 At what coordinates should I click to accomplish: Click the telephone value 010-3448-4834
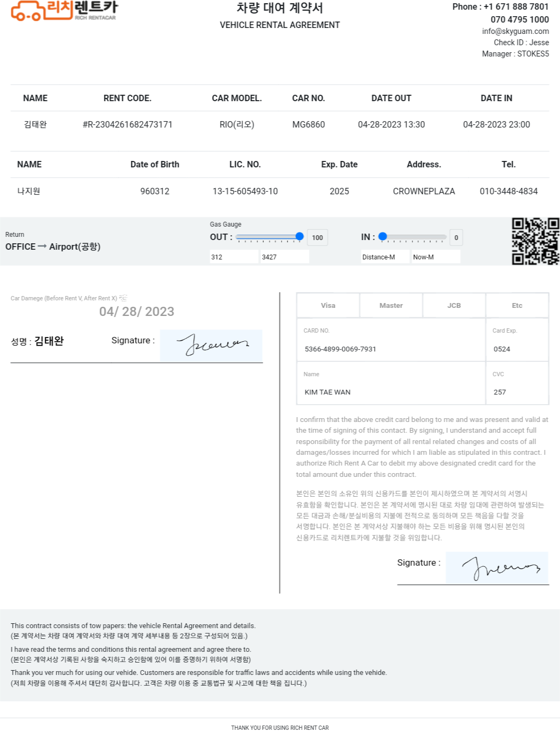(509, 191)
